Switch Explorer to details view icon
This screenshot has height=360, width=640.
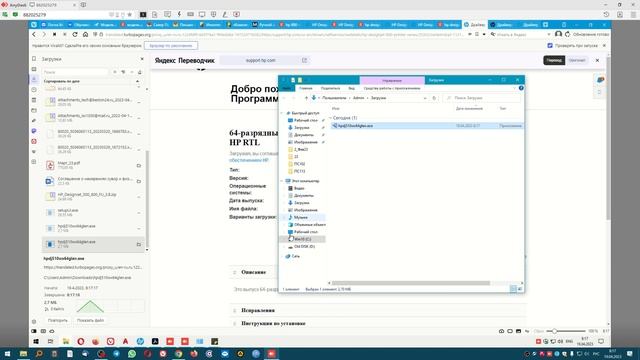513,289
